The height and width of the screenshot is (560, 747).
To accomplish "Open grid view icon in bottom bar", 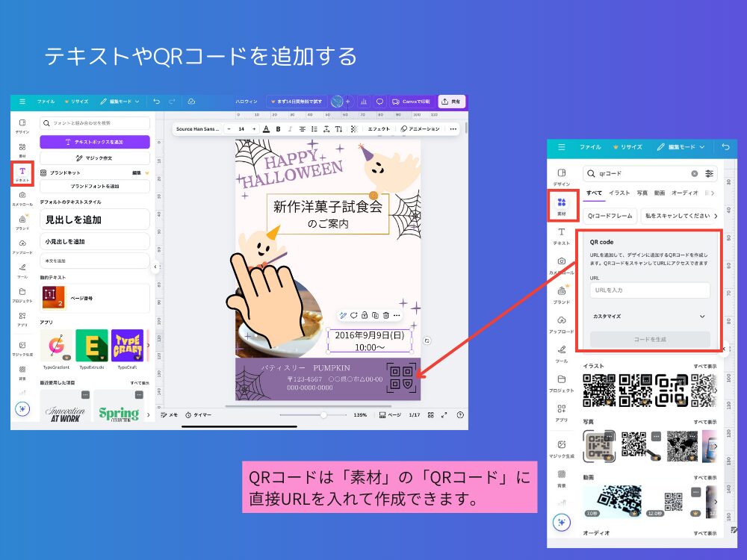I will [x=431, y=414].
